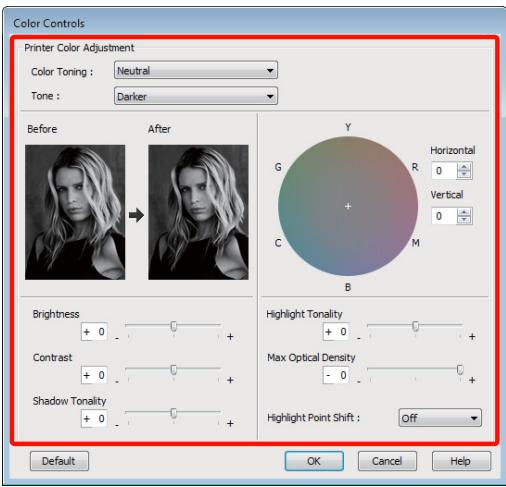The width and height of the screenshot is (506, 487).
Task: Open Help for Color Controls
Action: 461,461
